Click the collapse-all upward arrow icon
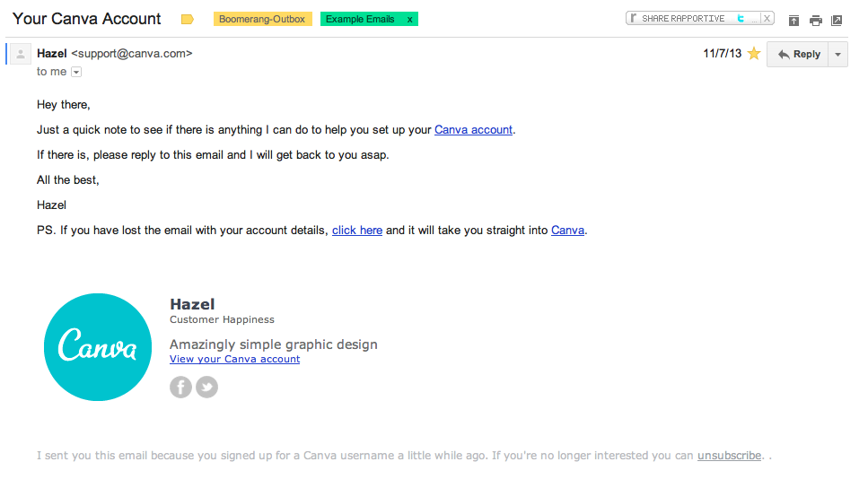Screen dimensions: 868x488 click(793, 21)
